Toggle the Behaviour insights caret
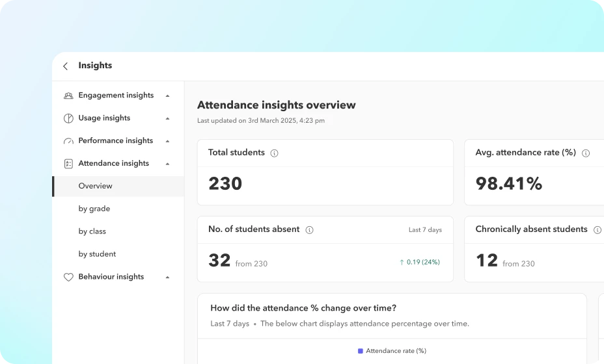Screen dimensions: 604x364 pyautogui.click(x=167, y=277)
